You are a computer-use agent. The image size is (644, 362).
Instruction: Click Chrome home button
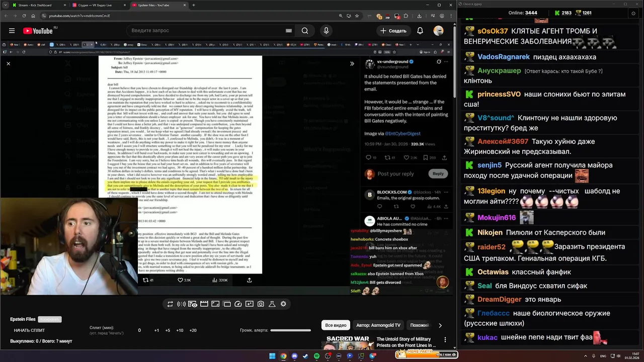[34, 16]
